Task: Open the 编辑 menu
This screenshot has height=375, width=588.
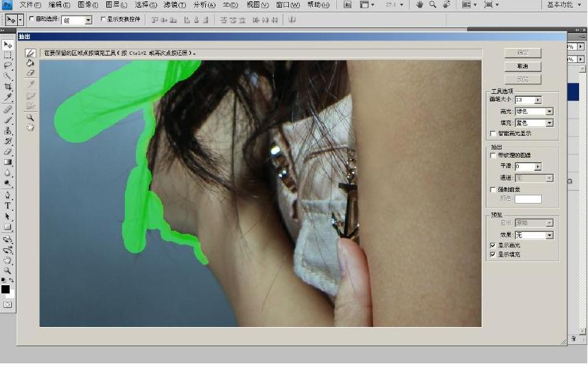Action: pyautogui.click(x=59, y=5)
